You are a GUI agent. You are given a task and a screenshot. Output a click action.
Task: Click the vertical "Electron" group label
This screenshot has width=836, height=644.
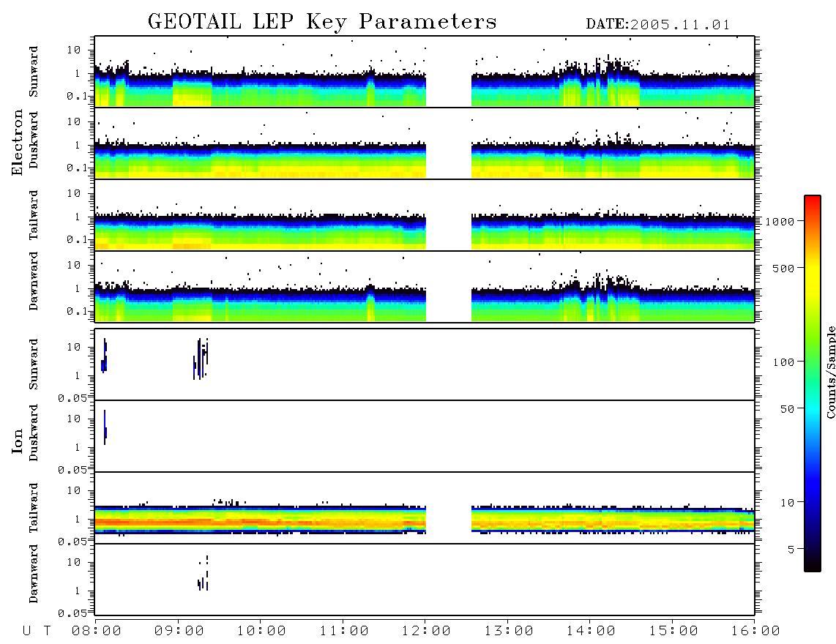point(18,142)
